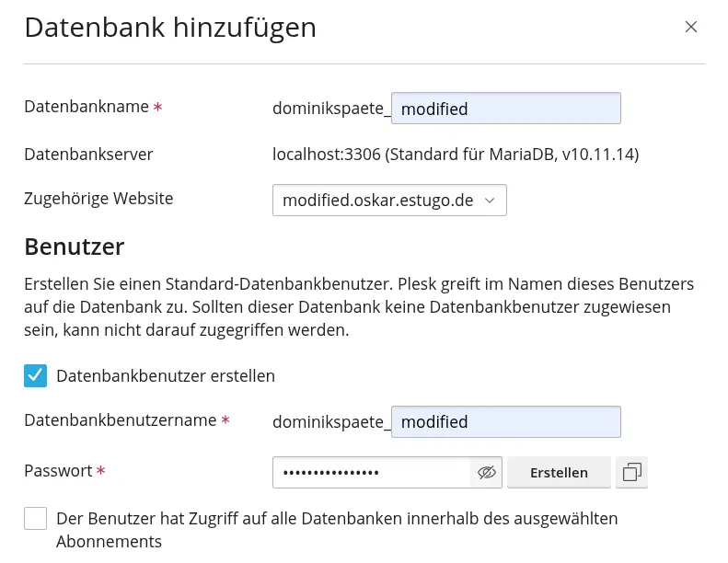Uncheck Datenbankbenutzer erstellen checkbox
Viewport: 728px width, 563px height.
point(36,375)
